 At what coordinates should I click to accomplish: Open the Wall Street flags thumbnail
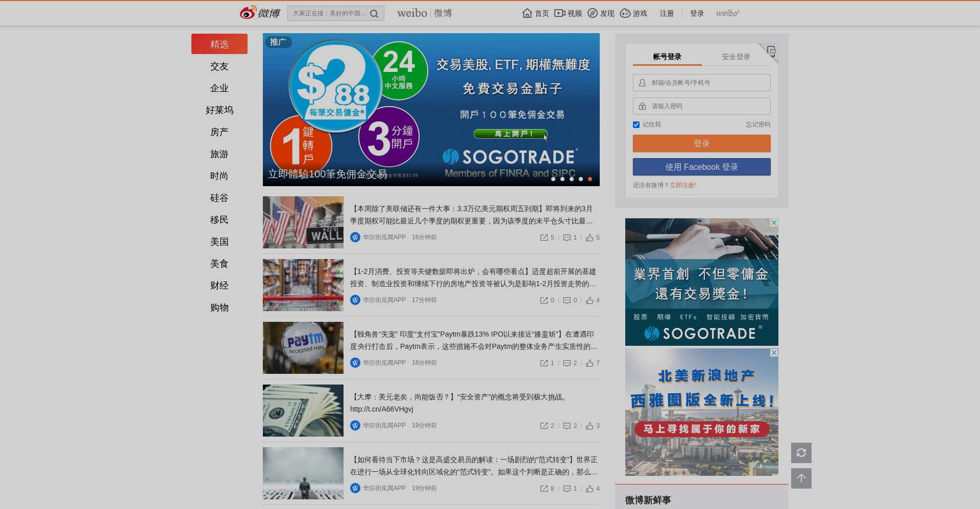pyautogui.click(x=303, y=222)
